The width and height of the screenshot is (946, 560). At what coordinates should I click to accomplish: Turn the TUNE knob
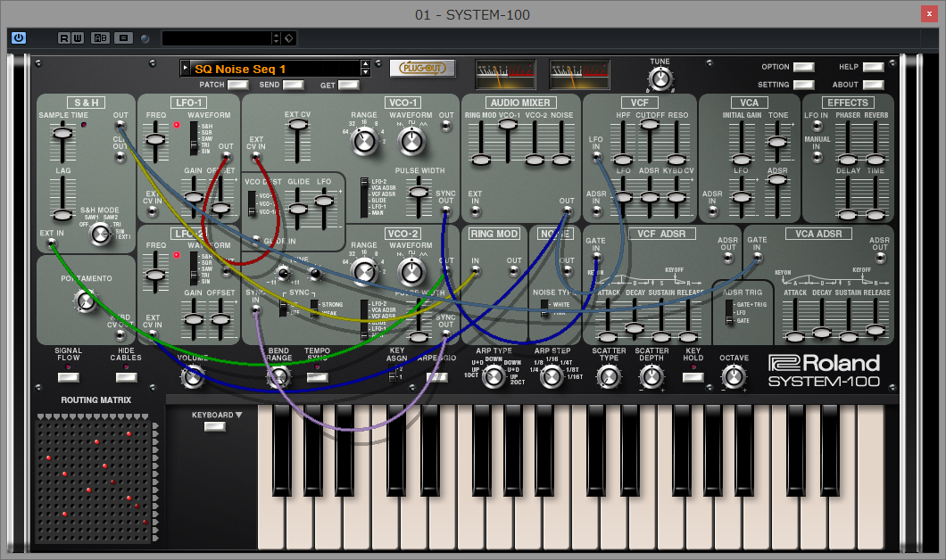point(660,79)
